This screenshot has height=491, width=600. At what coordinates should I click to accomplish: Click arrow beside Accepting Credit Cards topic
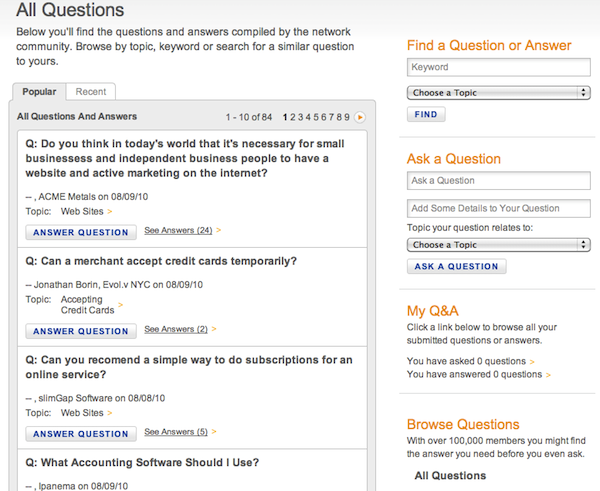(x=121, y=305)
